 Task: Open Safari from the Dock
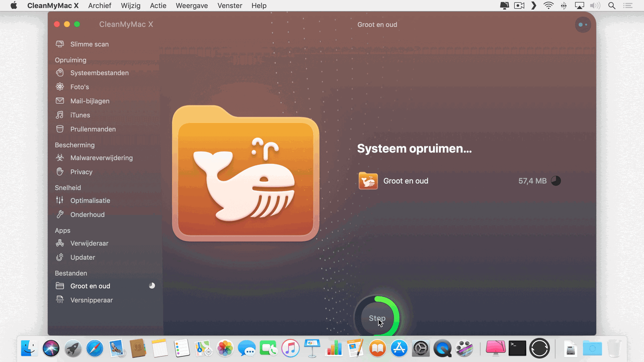[95, 348]
